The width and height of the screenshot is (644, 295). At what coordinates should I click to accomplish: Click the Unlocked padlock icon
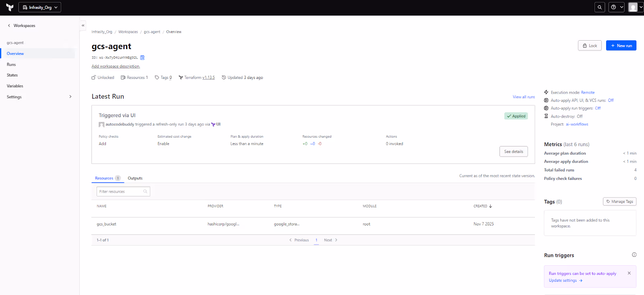coord(94,78)
